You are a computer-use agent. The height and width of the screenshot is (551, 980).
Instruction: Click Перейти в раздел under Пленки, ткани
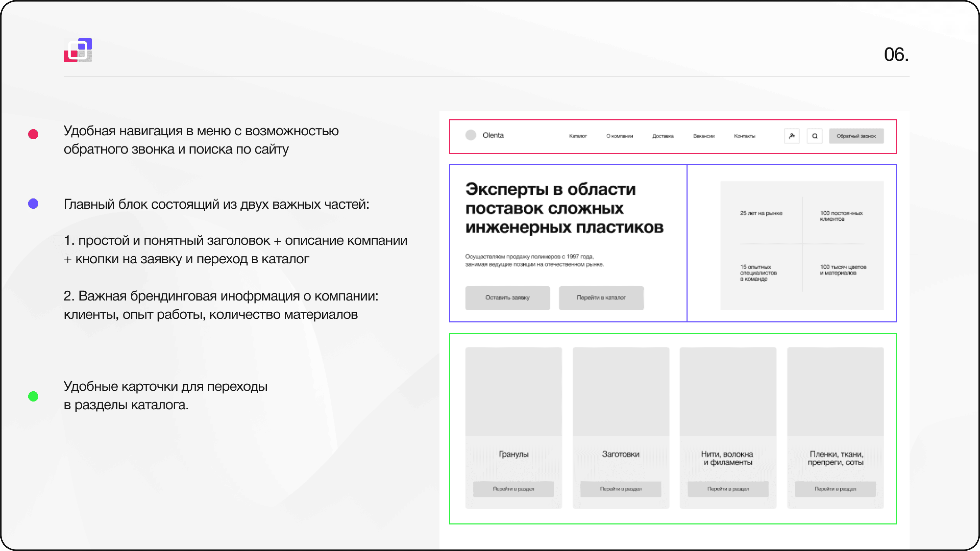[836, 489]
